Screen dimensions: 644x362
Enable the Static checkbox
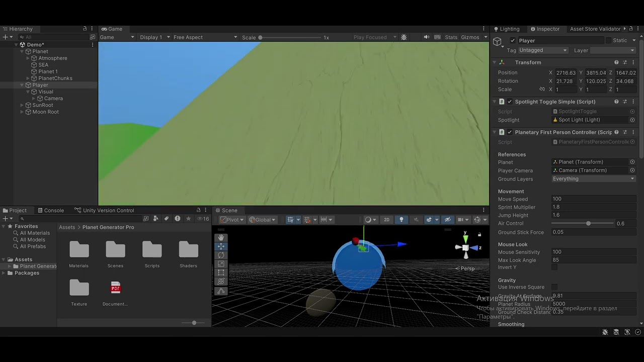[608, 40]
